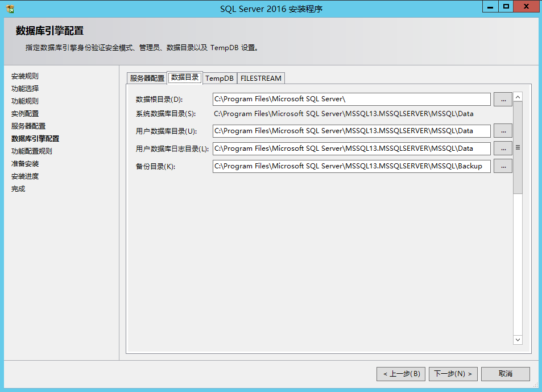542x392 pixels.
Task: Click the 用户数据库日志目录(L) label
Action: coord(172,148)
